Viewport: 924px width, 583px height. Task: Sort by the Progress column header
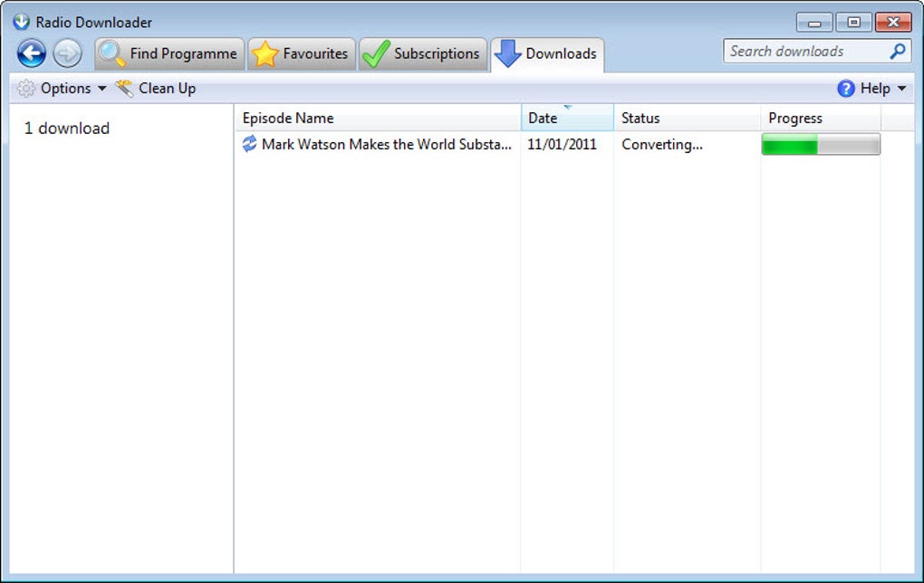coord(821,118)
